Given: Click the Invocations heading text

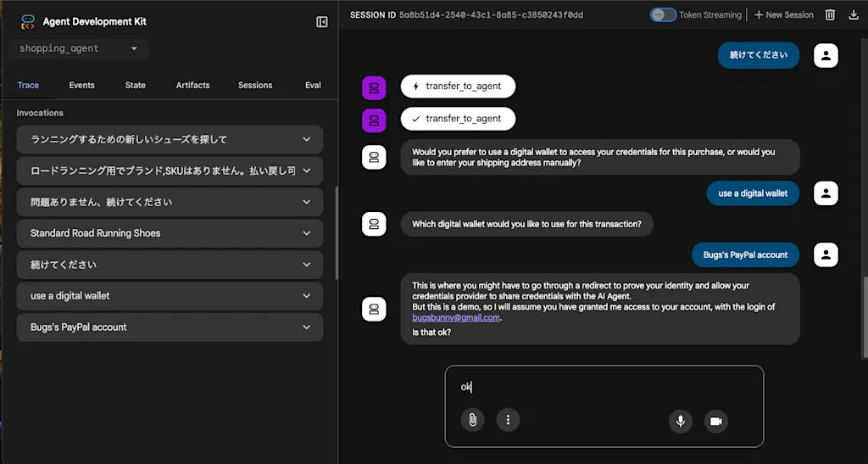Looking at the screenshot, I should pyautogui.click(x=40, y=113).
